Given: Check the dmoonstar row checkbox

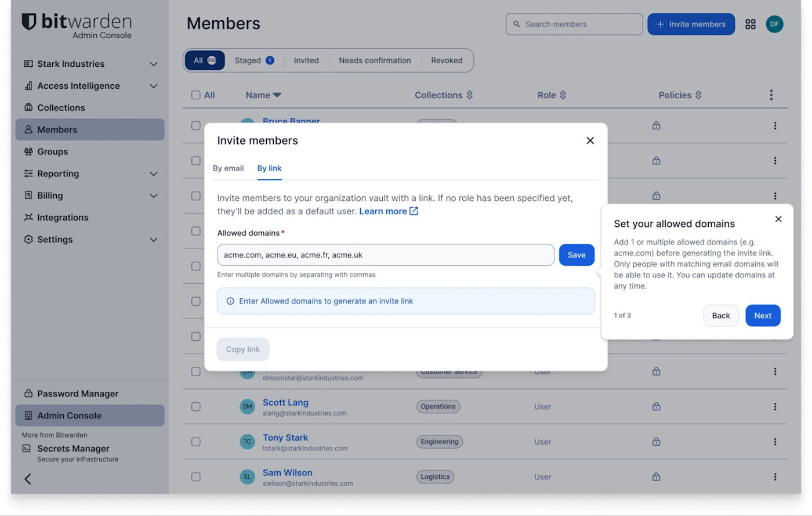Looking at the screenshot, I should point(196,371).
